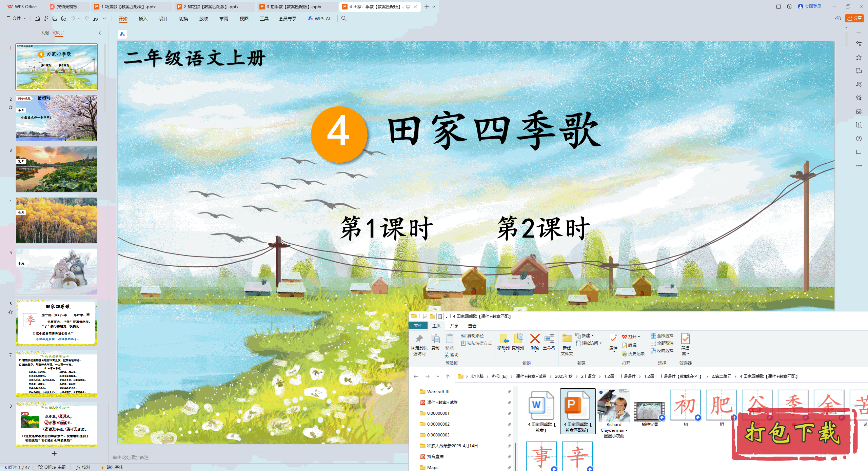Open the search magnifier in WPS ribbon

click(x=344, y=18)
